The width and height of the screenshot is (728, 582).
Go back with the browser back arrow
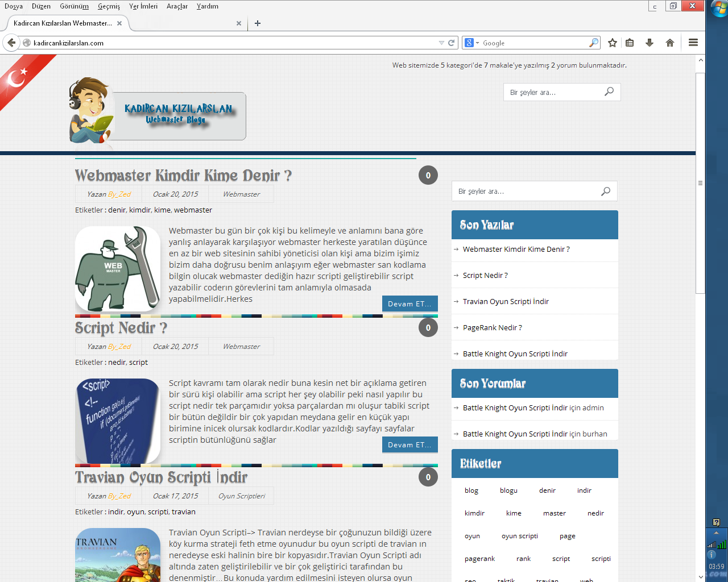click(x=11, y=43)
